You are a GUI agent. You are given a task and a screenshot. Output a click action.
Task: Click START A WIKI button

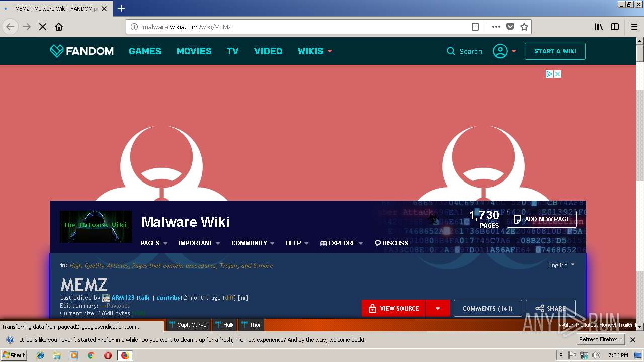coord(555,51)
